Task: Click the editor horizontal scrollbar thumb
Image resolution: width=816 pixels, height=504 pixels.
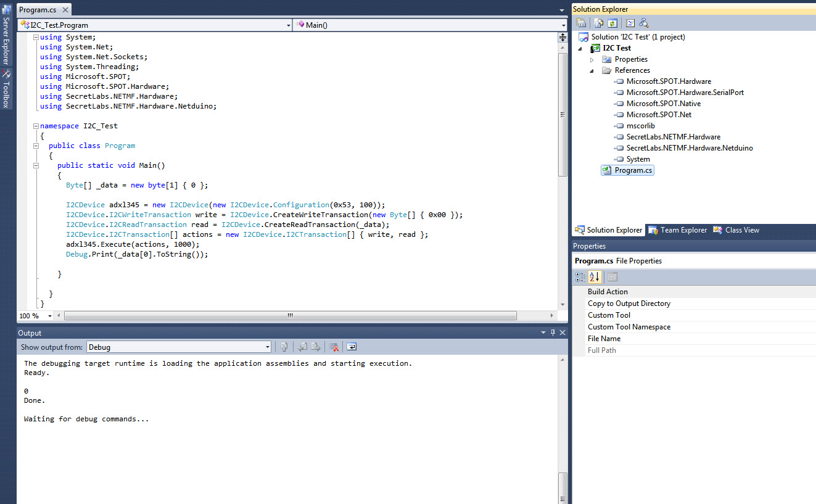Action: (290, 315)
